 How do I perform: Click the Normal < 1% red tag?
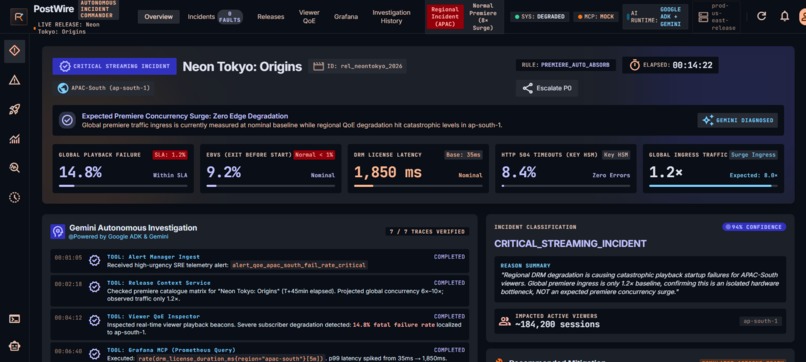[x=314, y=155]
